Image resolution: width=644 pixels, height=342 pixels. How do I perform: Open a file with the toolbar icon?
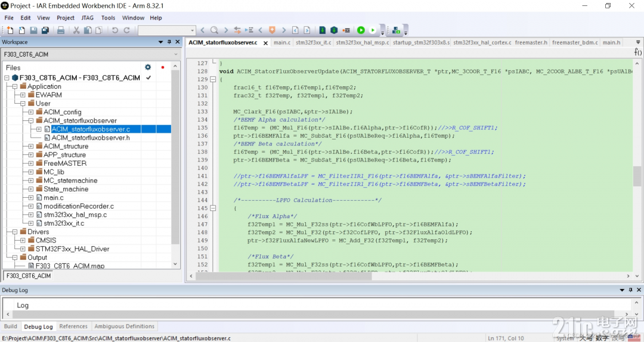(22, 30)
